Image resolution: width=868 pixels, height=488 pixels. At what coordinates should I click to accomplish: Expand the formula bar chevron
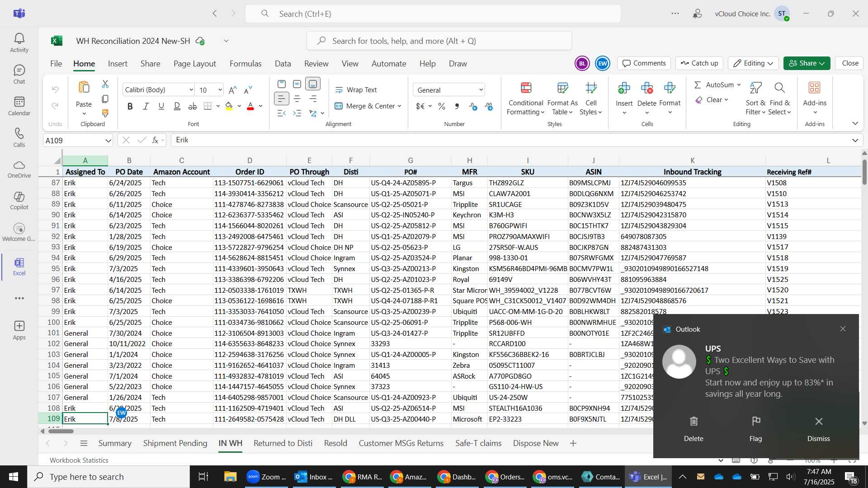pos(855,141)
